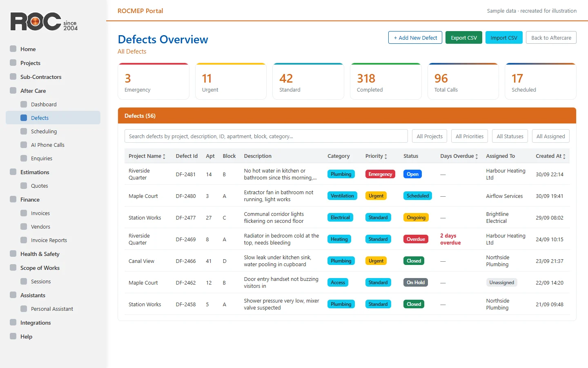Sort table by Created At column

(x=550, y=156)
